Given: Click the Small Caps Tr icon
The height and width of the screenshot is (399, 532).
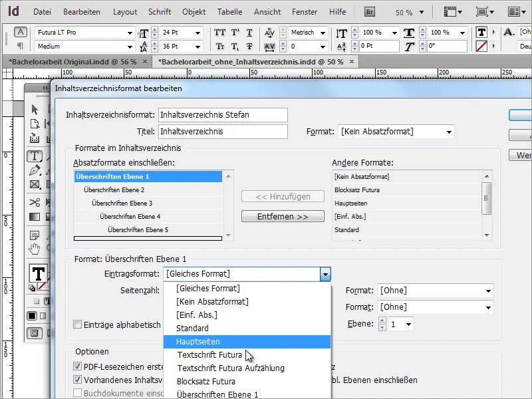Looking at the screenshot, I should [x=220, y=47].
